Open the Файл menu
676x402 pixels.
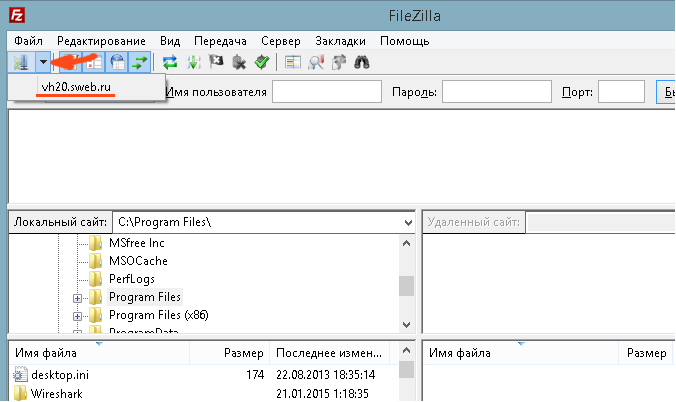(x=28, y=41)
